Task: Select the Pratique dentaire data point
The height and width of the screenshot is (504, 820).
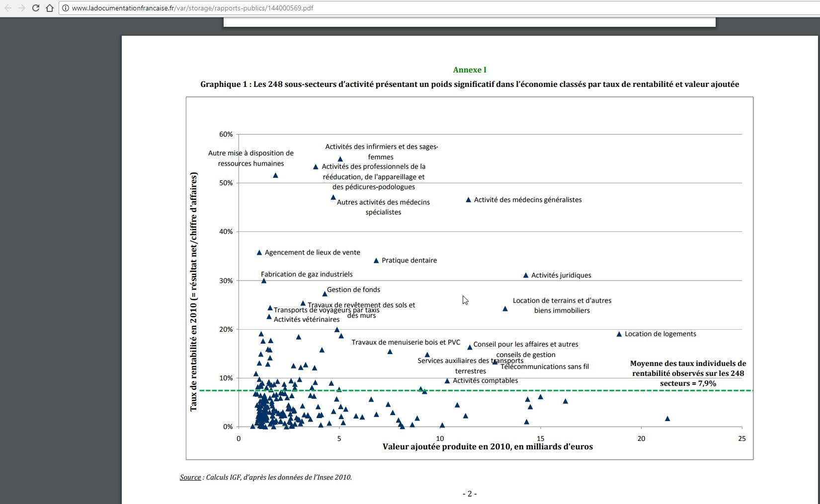Action: [376, 261]
